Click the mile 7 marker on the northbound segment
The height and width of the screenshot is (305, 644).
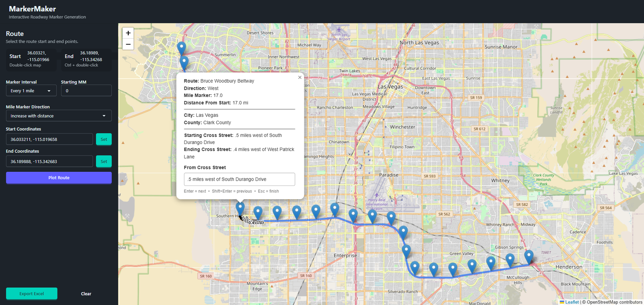click(x=406, y=251)
